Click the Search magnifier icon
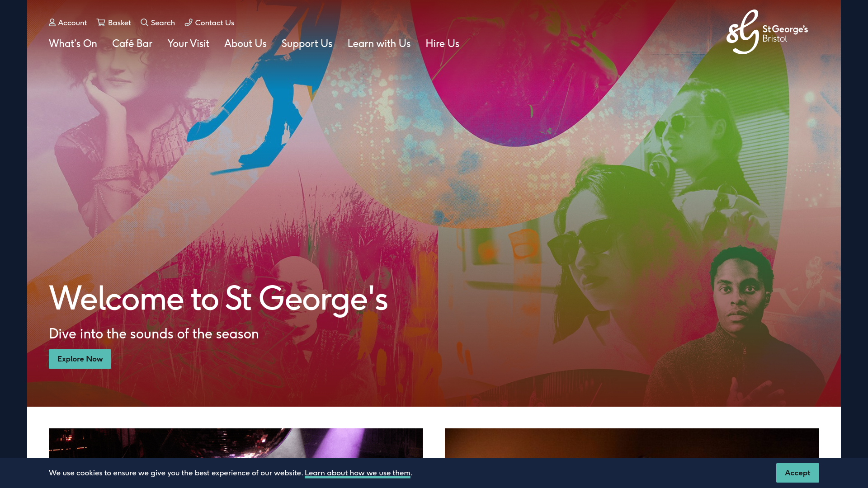Image resolution: width=868 pixels, height=488 pixels. (x=144, y=23)
